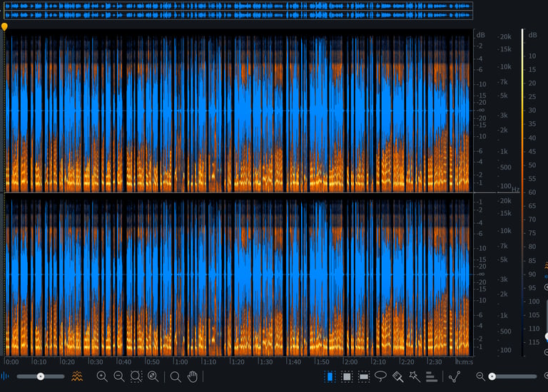This screenshot has width=548, height=392.
Task: Click the 1:30 time ruler label
Action: [266, 362]
